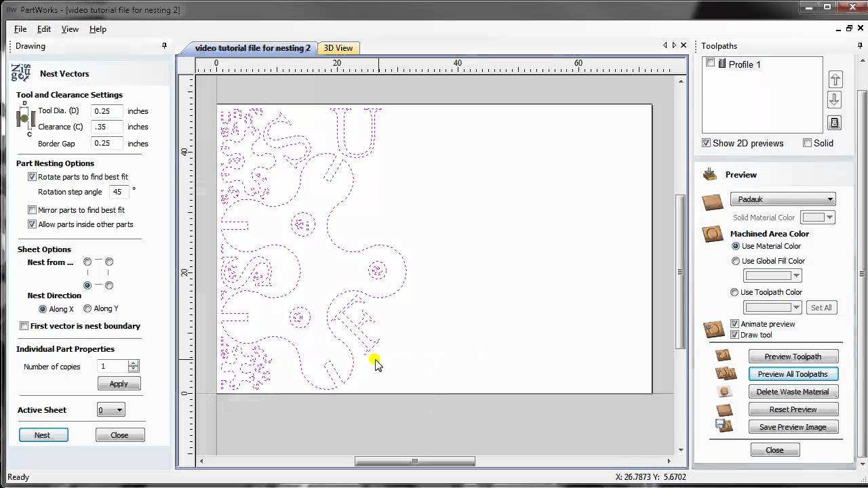Open the Help menu
This screenshot has height=488, width=868.
point(98,29)
